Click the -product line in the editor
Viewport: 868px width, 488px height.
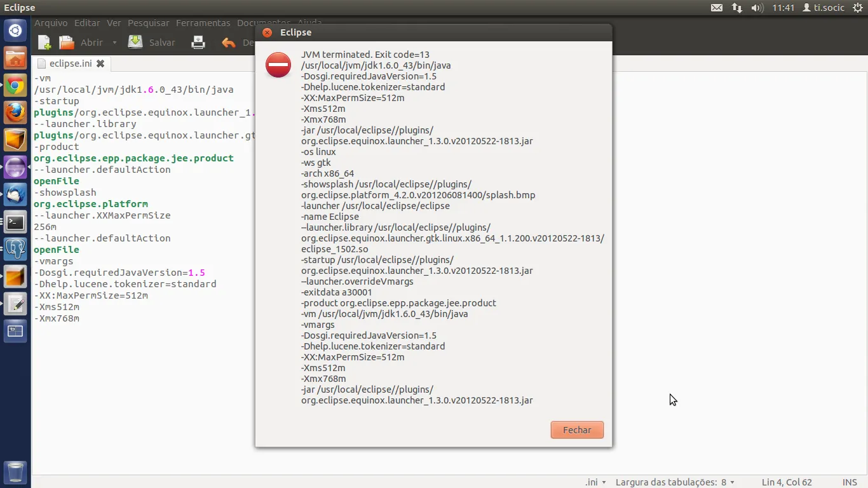pos(57,147)
